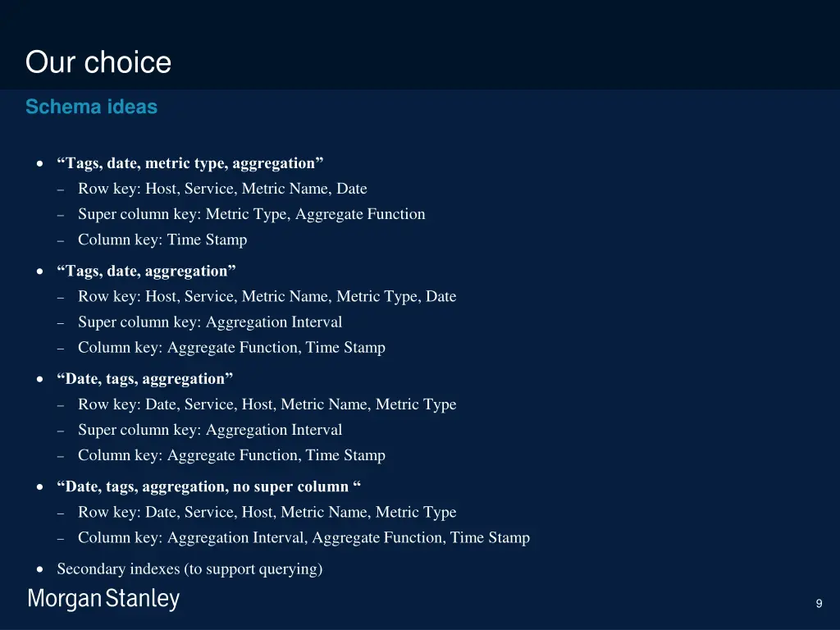Click the "Tags, date, aggregation" bullet heading
The width and height of the screenshot is (840, 630).
click(146, 271)
